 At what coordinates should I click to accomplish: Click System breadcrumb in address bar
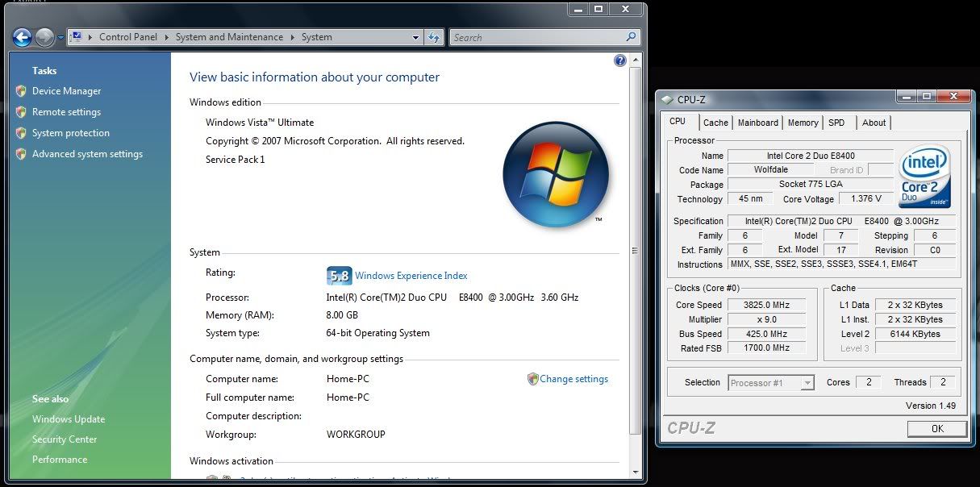[317, 37]
